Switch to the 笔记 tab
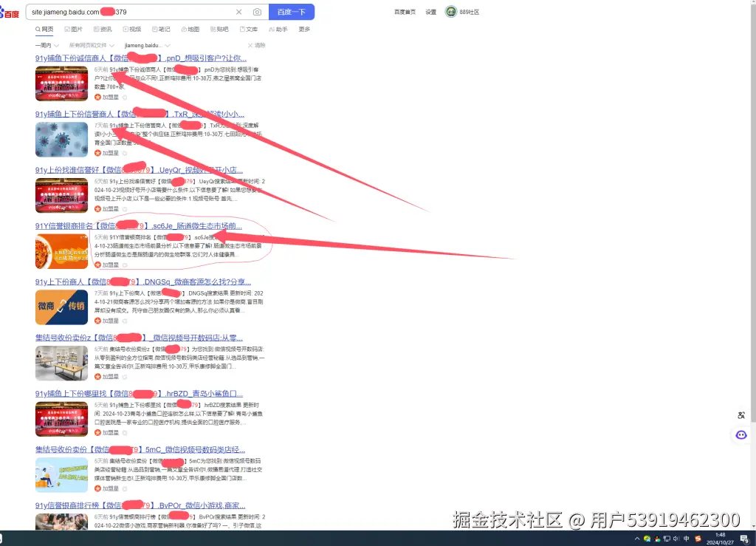This screenshot has width=756, height=546. 161,30
